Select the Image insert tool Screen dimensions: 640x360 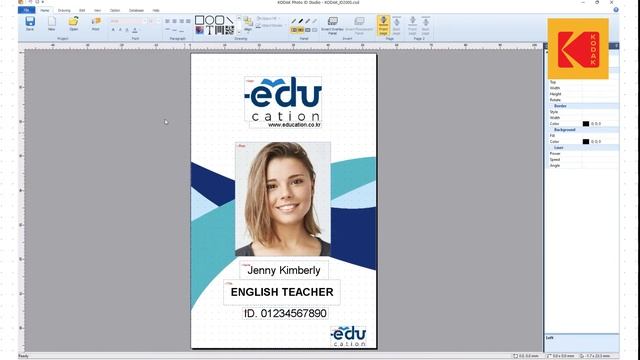pyautogui.click(x=199, y=31)
